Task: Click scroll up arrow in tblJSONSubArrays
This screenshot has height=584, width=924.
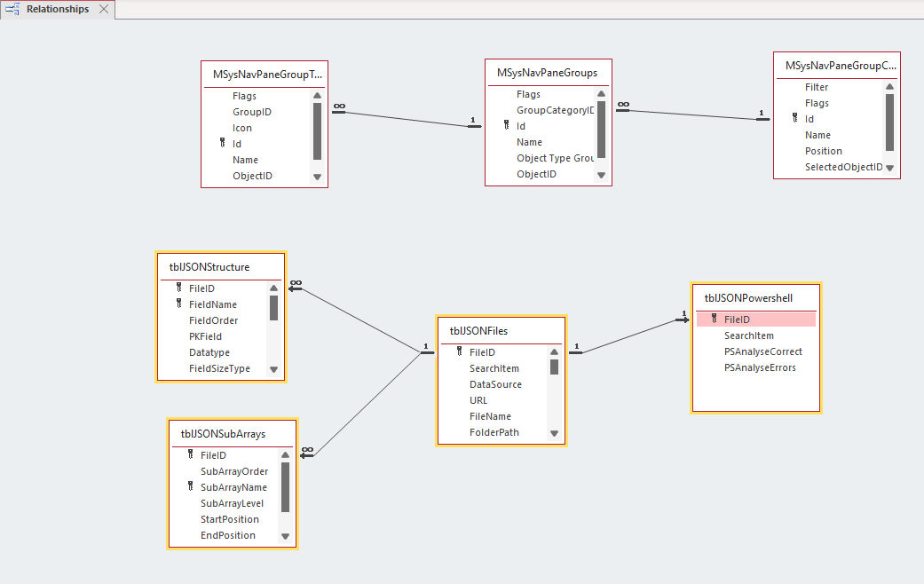Action: coord(285,455)
